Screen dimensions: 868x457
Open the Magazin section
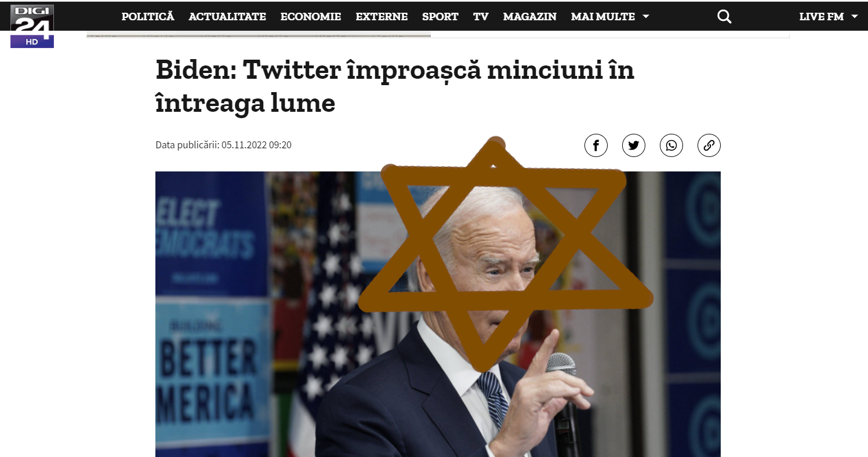click(530, 17)
